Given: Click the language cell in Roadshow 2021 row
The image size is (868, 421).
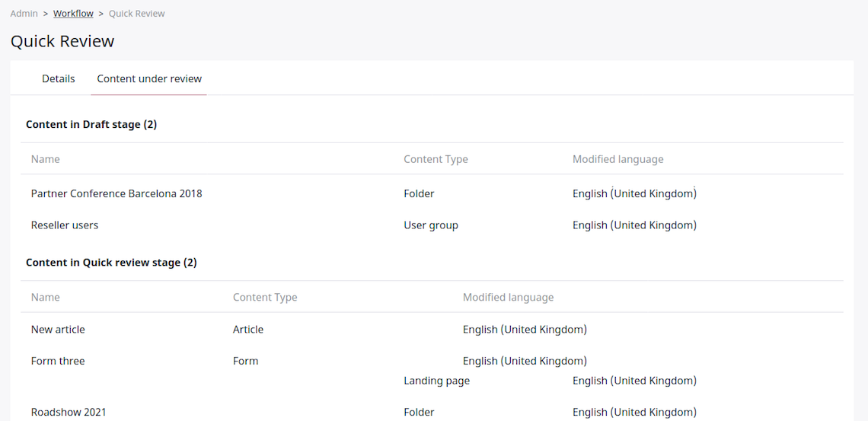Looking at the screenshot, I should coord(634,412).
